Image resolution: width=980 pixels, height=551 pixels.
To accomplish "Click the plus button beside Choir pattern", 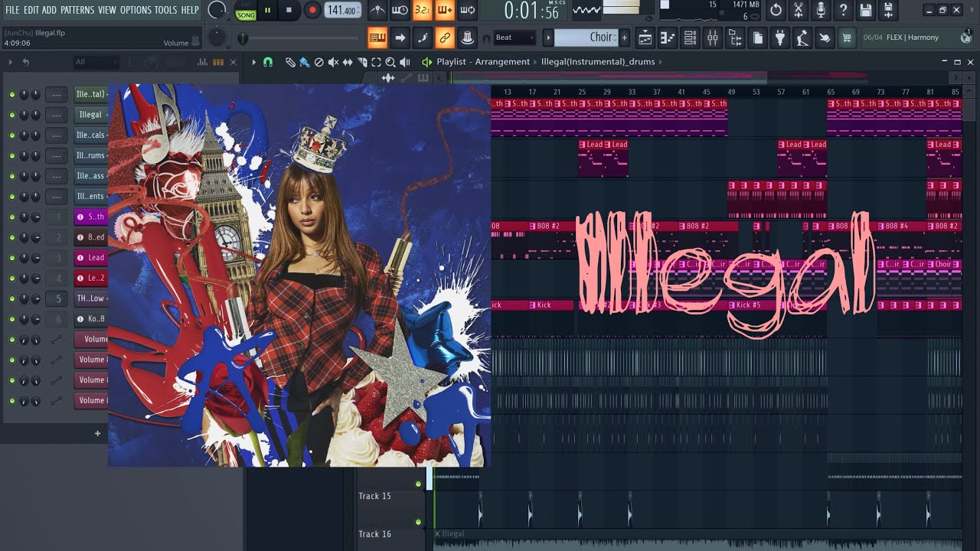I will [x=624, y=37].
